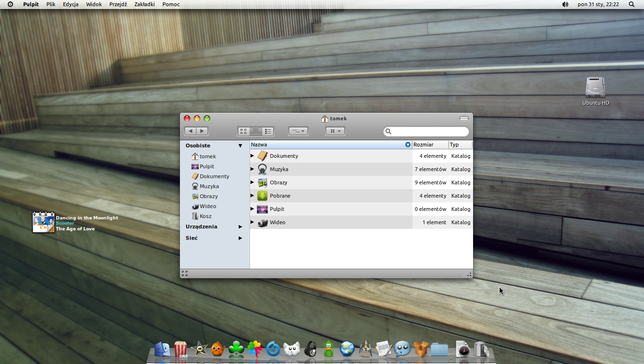Launch the colorful flower photo app in the dock
The height and width of the screenshot is (364, 644).
(x=255, y=349)
